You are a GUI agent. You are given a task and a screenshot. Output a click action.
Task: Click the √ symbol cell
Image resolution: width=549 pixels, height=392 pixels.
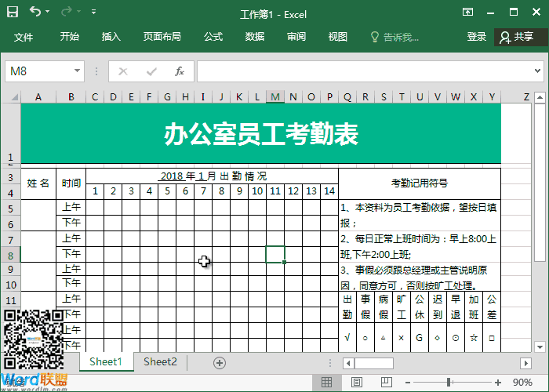[347, 338]
